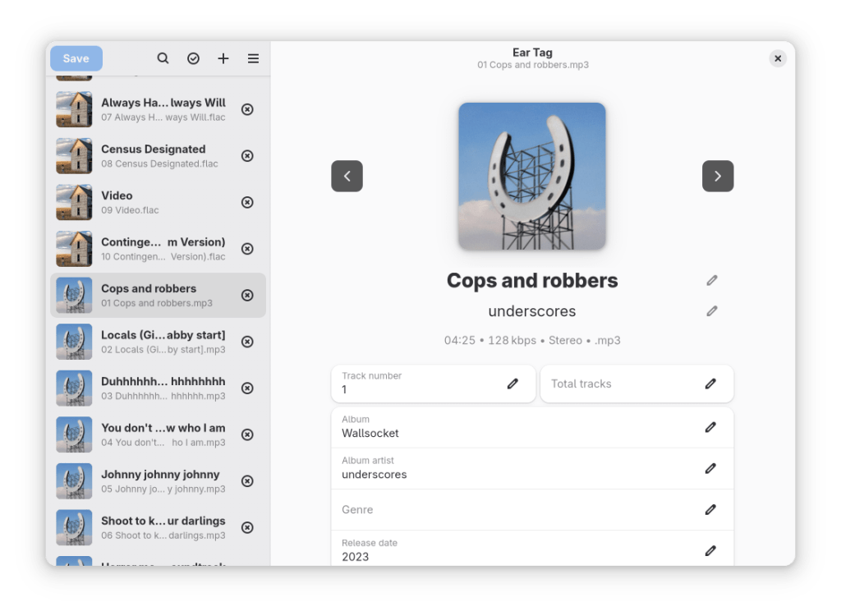This screenshot has height=616, width=841.
Task: Go to the previous file with the left arrow
Action: [347, 176]
